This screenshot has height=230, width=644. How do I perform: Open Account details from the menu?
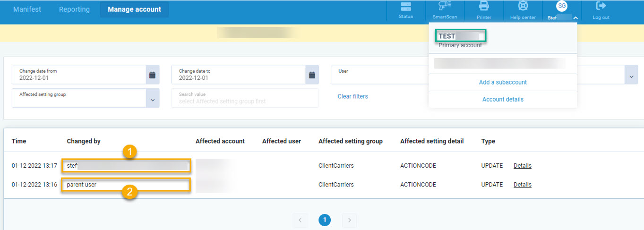[503, 99]
